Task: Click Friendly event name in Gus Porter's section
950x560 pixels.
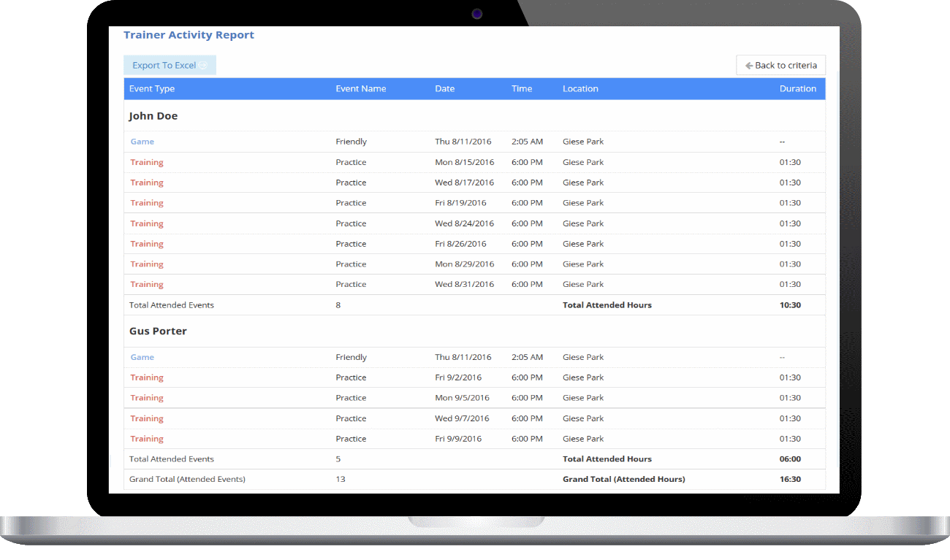Action: (351, 357)
